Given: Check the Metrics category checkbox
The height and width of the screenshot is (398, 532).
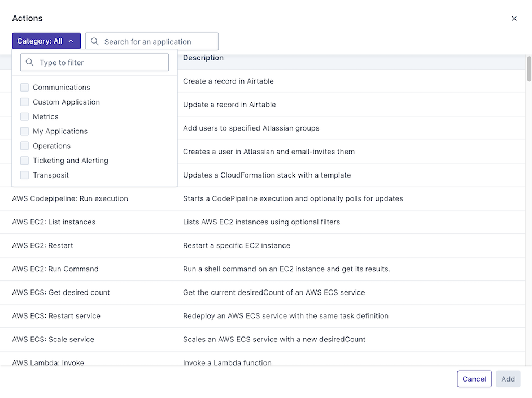Looking at the screenshot, I should (24, 116).
